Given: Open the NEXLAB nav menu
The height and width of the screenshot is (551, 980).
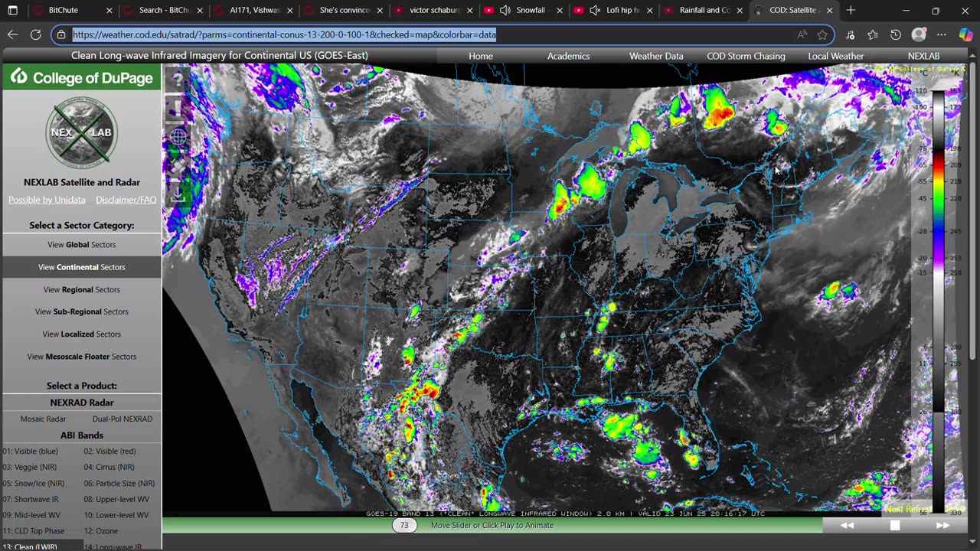Looking at the screenshot, I should pos(923,56).
